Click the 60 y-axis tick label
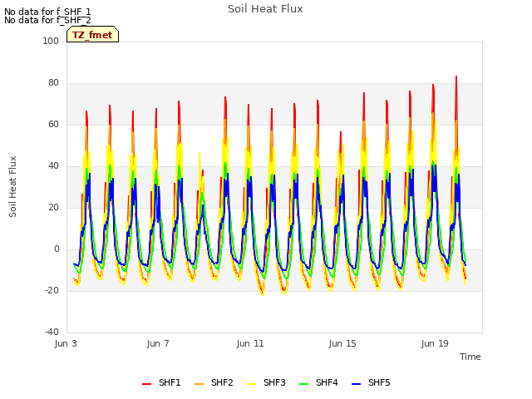The width and height of the screenshot is (532, 399). 53,124
